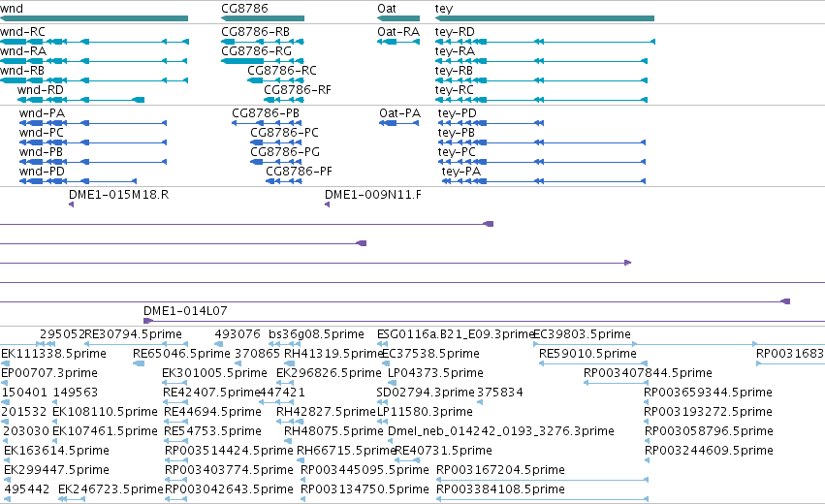The width and height of the screenshot is (825, 504).
Task: Select CG8786-RC transcript label
Action: (x=282, y=71)
